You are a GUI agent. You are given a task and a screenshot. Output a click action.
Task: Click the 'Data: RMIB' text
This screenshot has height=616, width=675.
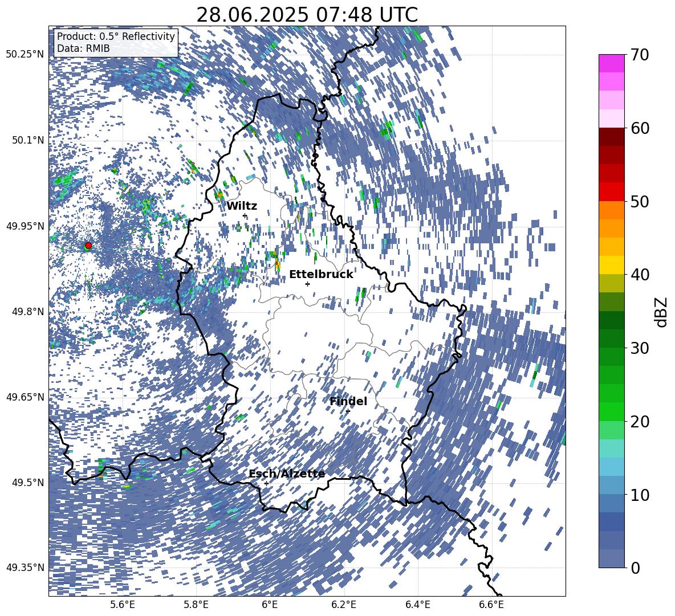coord(83,48)
